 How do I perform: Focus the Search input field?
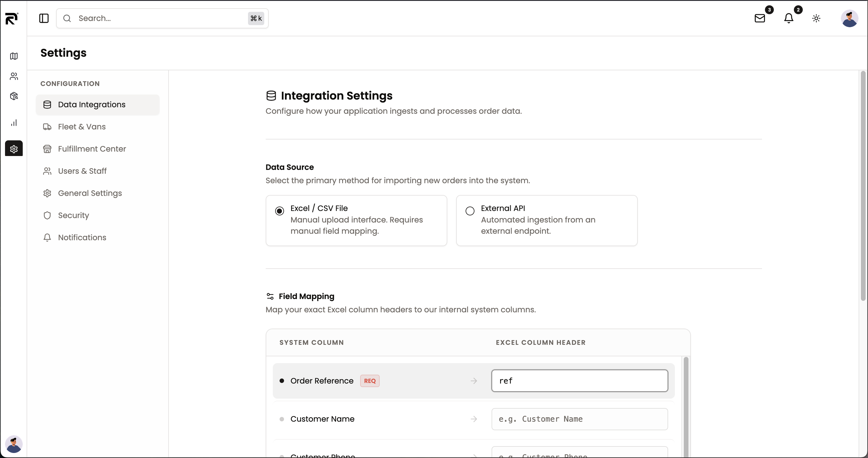click(162, 18)
